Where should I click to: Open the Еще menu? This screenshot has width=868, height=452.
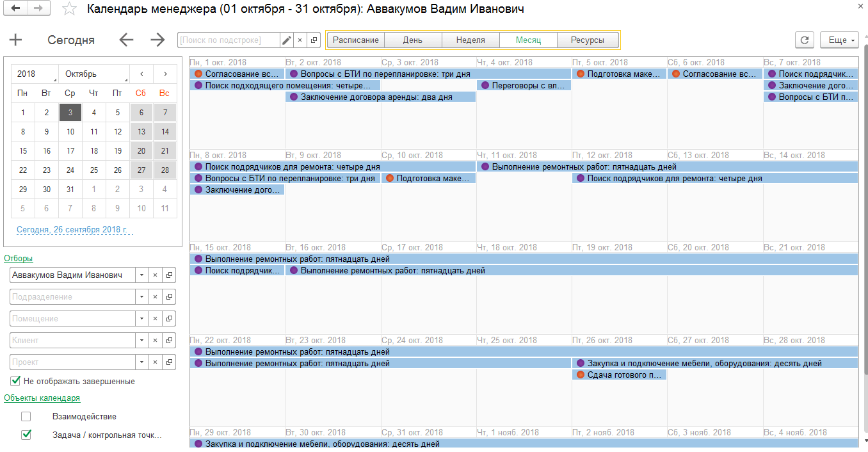(839, 40)
